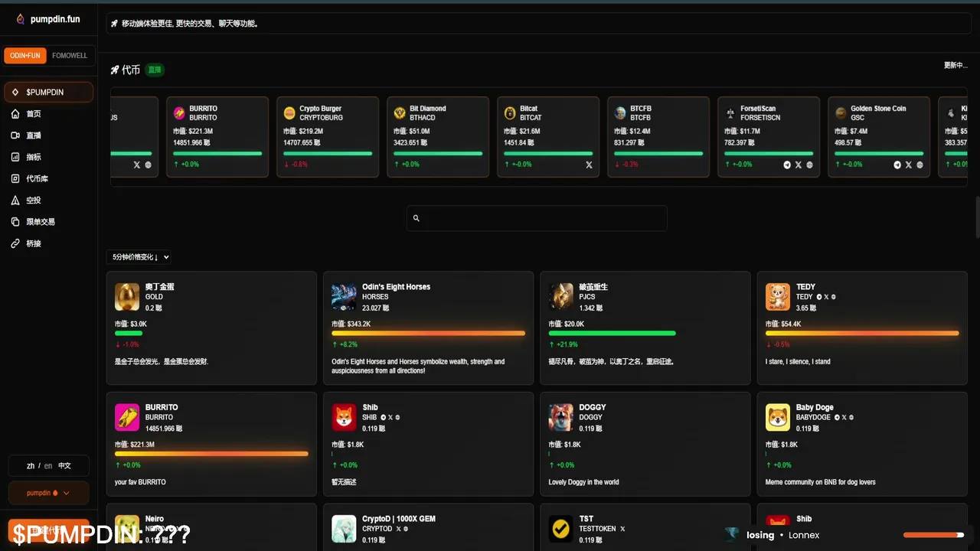Open the 奥丁金蛋 GOLD token card
The width and height of the screenshot is (980, 551).
(211, 328)
